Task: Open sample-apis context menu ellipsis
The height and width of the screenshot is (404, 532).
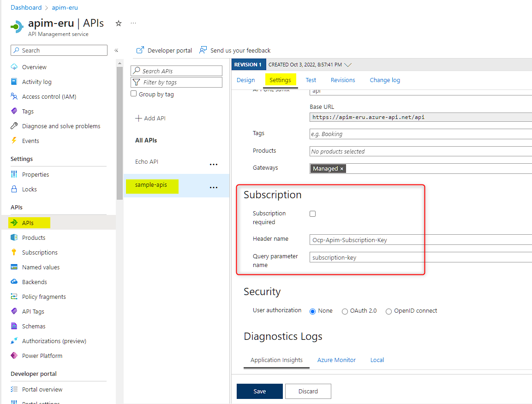Action: [x=214, y=188]
